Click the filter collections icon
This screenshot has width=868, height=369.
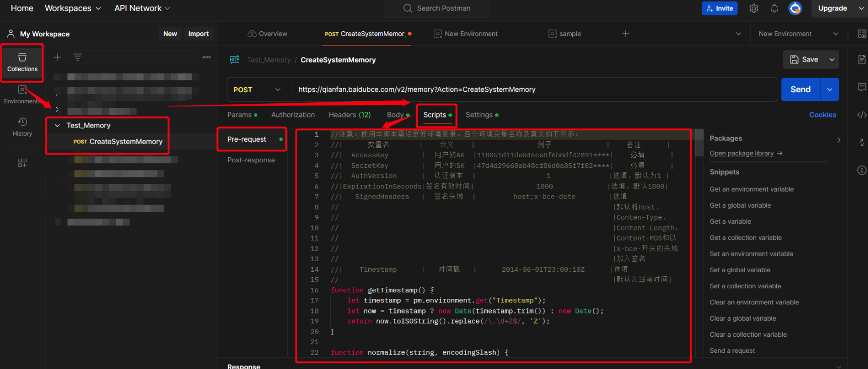point(78,57)
